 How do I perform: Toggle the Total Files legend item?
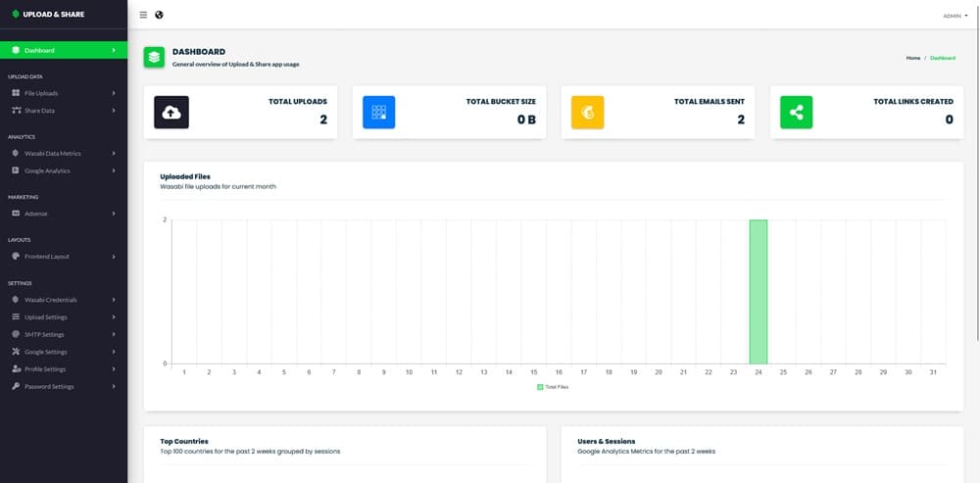click(x=559, y=388)
